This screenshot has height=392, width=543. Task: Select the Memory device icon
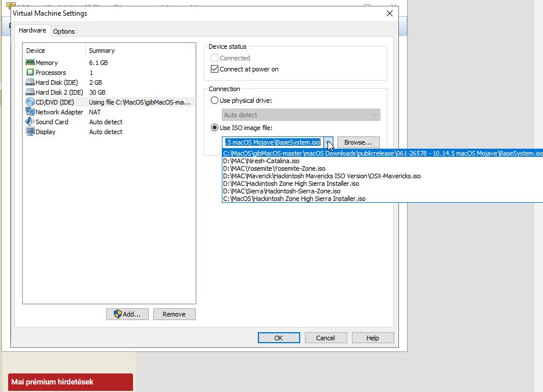click(30, 62)
